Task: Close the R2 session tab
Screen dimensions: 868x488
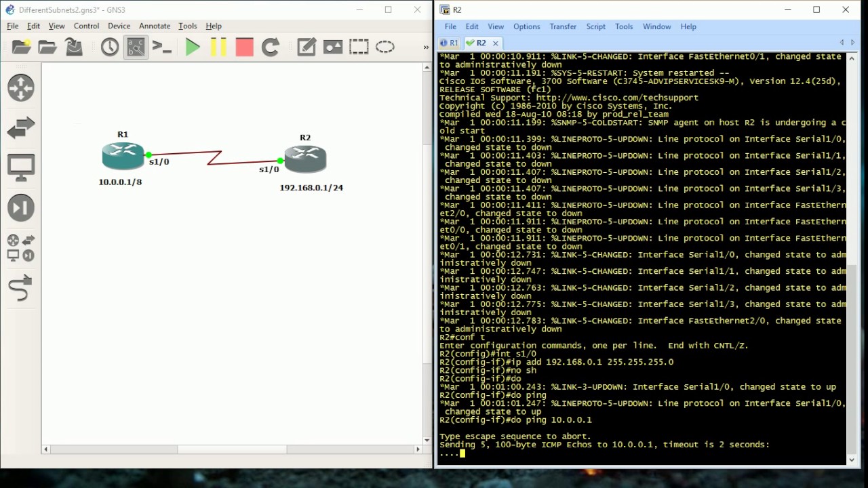Action: point(495,43)
